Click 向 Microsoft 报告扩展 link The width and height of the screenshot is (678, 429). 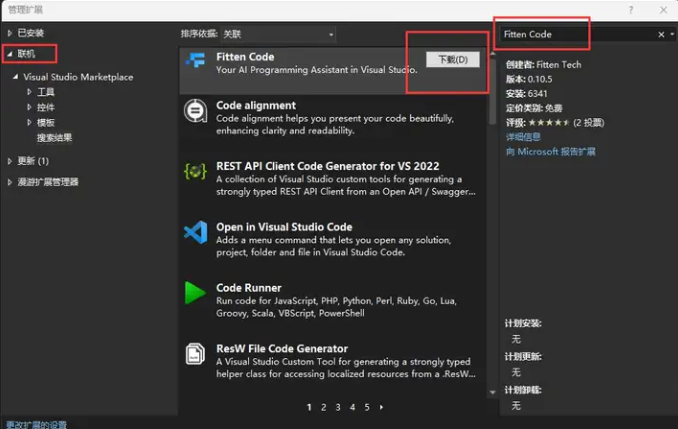tap(550, 152)
